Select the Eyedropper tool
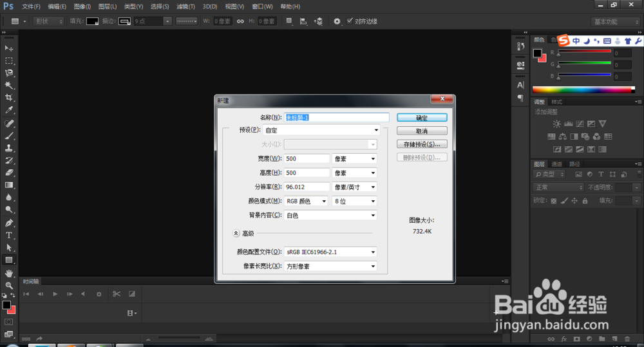The image size is (644, 347). tap(8, 110)
